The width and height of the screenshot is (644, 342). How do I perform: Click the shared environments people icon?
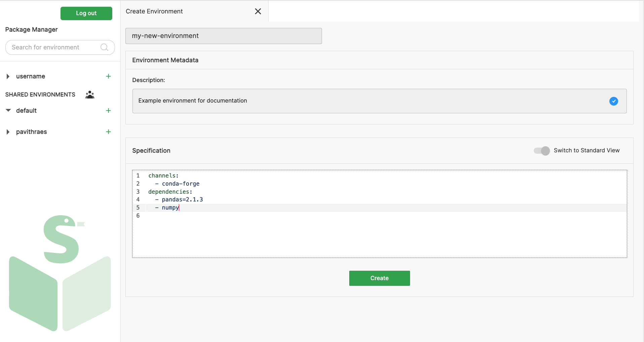click(x=90, y=95)
